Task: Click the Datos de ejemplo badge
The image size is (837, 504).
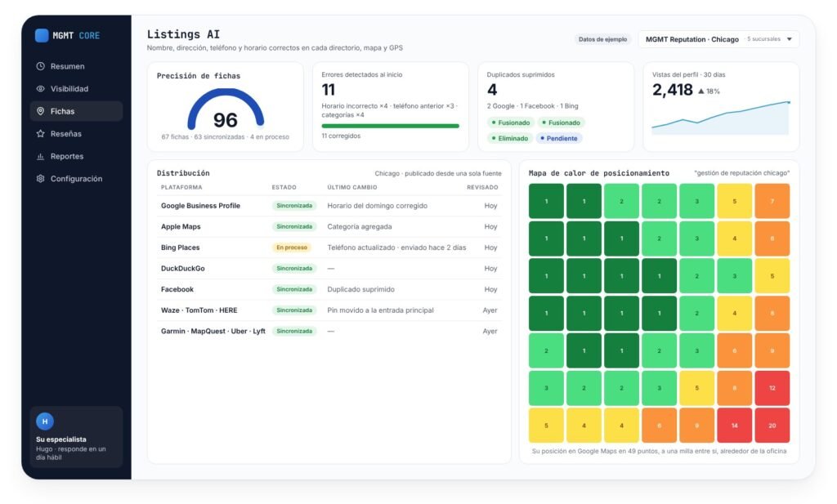Action: 602,39
